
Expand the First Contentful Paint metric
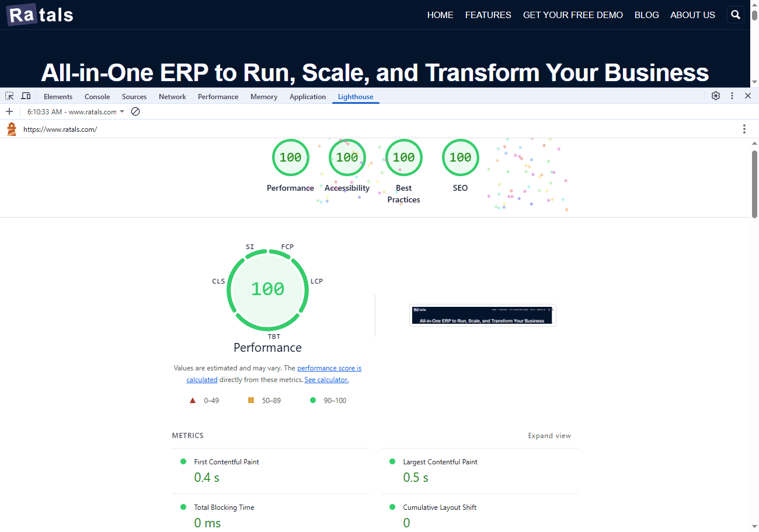(227, 462)
